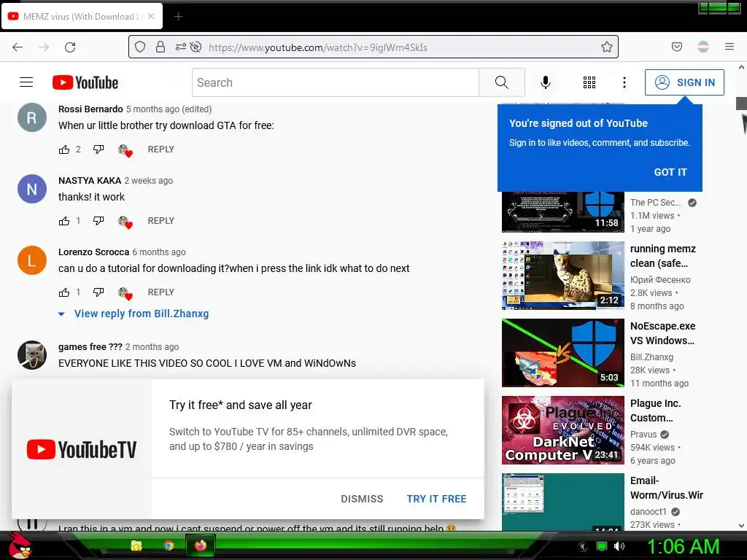This screenshot has width=747, height=560.
Task: Dismiss signed-out notice with GOT IT
Action: [x=670, y=172]
